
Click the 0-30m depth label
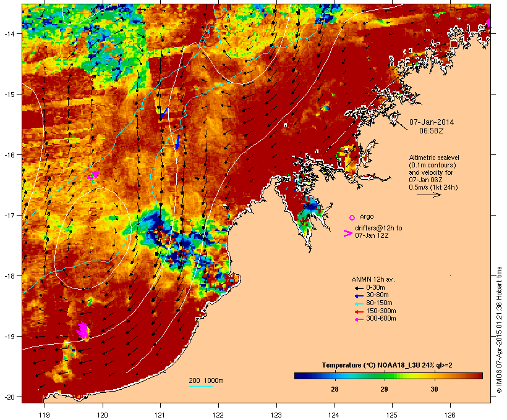[375, 288]
